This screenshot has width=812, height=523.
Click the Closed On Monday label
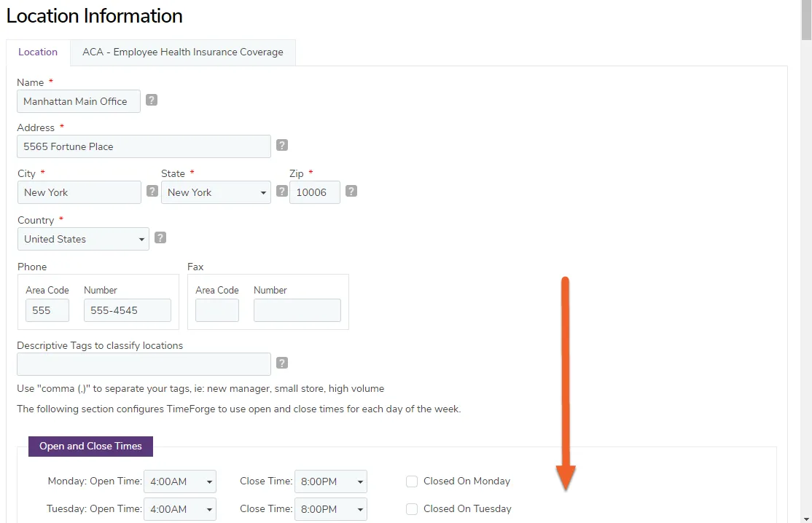(x=466, y=481)
